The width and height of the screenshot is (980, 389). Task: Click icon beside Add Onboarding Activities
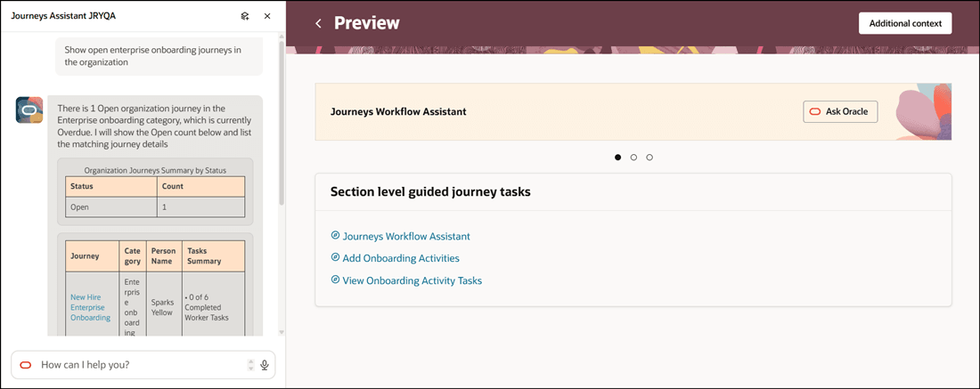[x=335, y=257]
